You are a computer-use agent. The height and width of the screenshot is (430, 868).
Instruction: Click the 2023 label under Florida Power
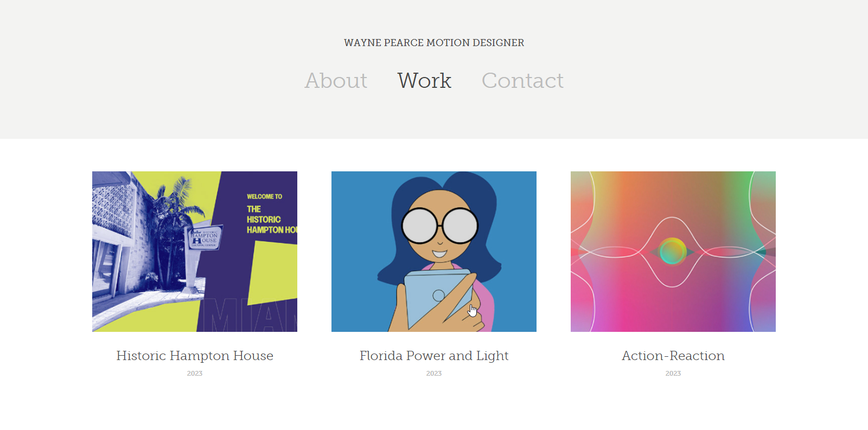(x=434, y=374)
